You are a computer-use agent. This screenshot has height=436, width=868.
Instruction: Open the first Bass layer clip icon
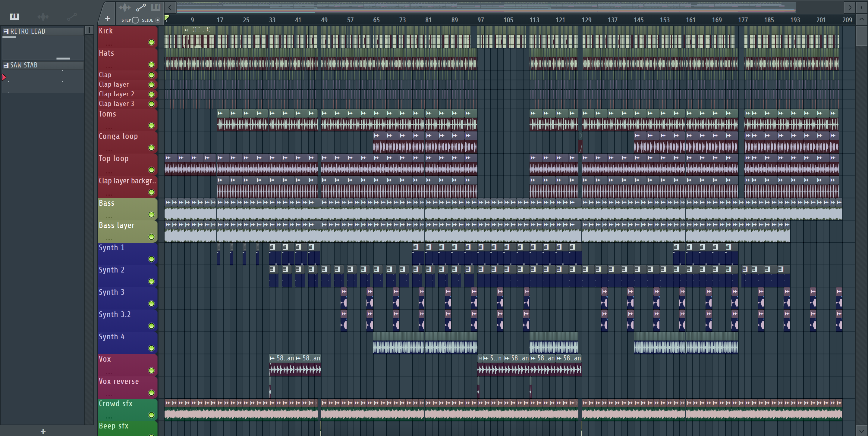pos(168,225)
